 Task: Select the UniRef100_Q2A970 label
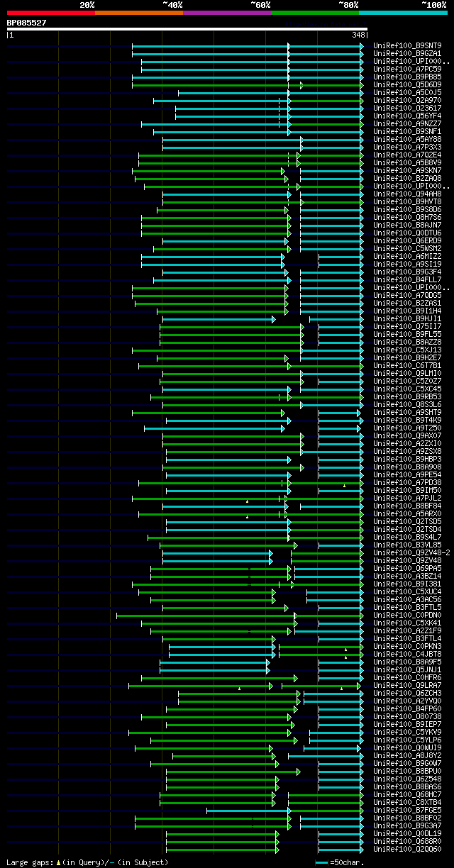(x=407, y=100)
